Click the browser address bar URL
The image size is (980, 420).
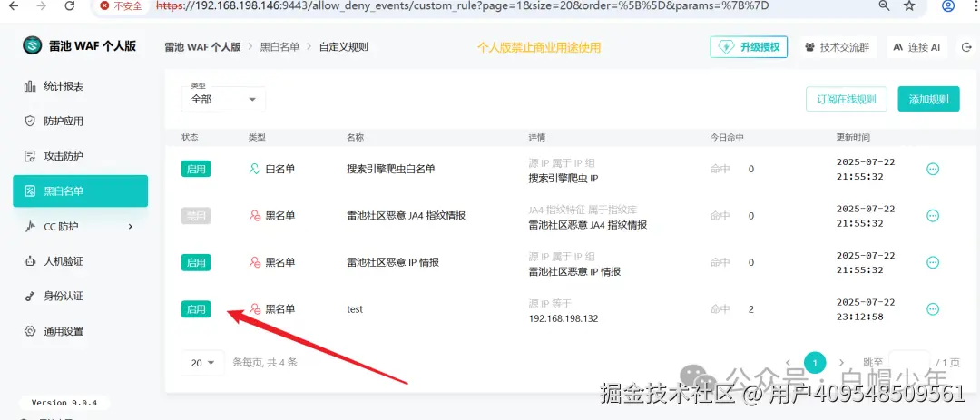click(x=462, y=5)
